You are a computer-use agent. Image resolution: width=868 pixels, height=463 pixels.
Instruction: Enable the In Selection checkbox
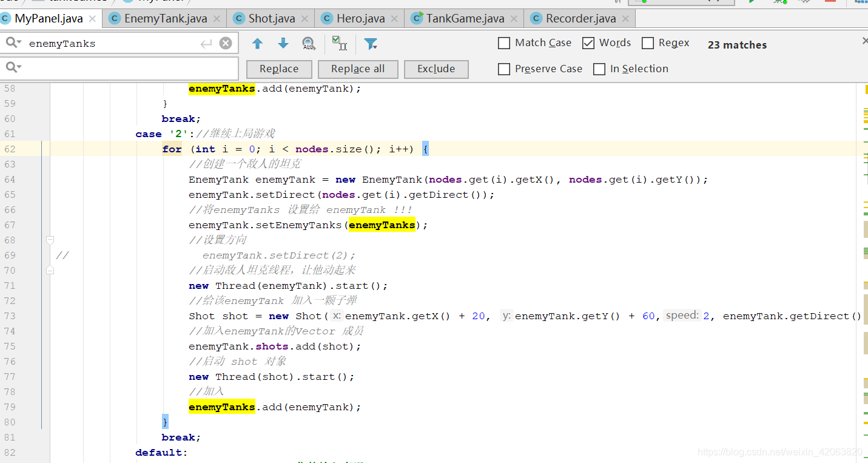pos(599,69)
